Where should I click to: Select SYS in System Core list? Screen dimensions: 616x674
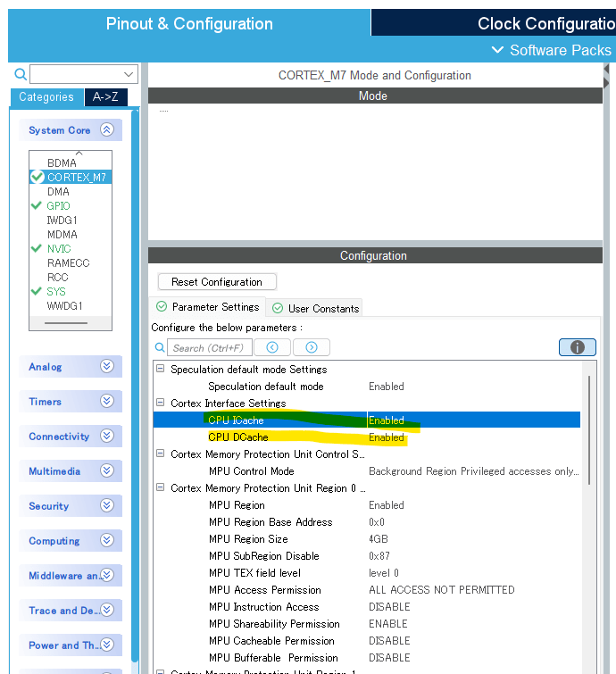[x=56, y=291]
